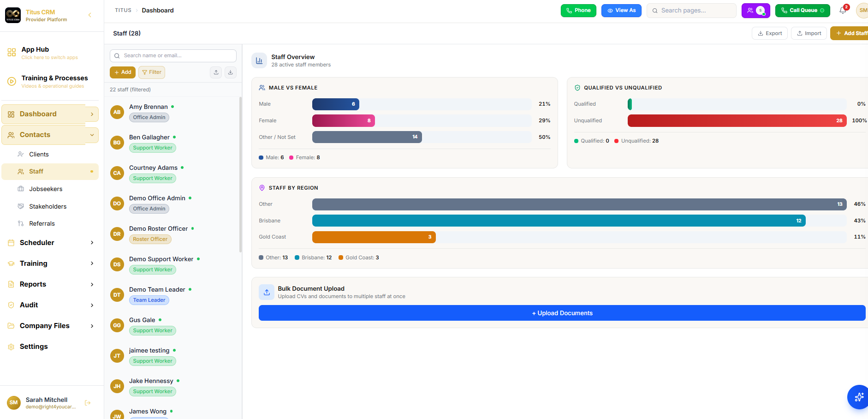Click the search magnifier in the staff search box
The width and height of the screenshot is (868, 419).
(x=117, y=56)
